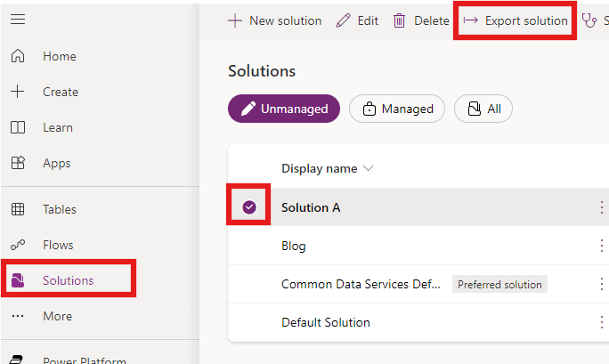
Task: Collapse the hamburger navigation menu
Action: point(18,20)
